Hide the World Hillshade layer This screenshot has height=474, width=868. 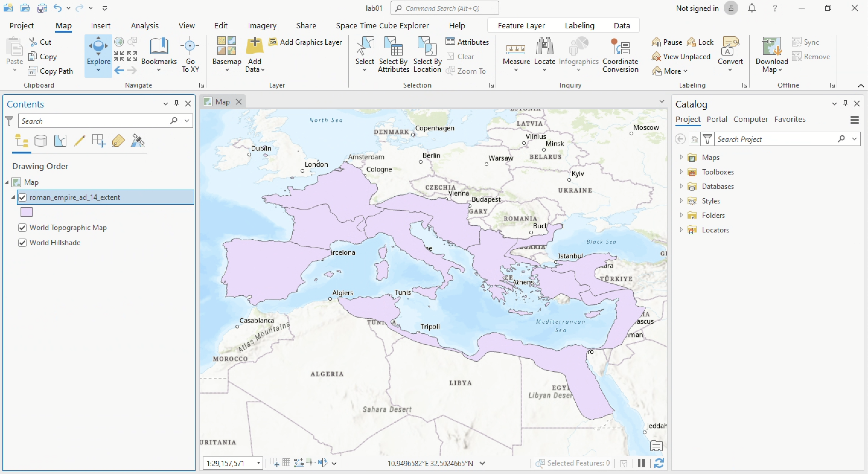(23, 243)
